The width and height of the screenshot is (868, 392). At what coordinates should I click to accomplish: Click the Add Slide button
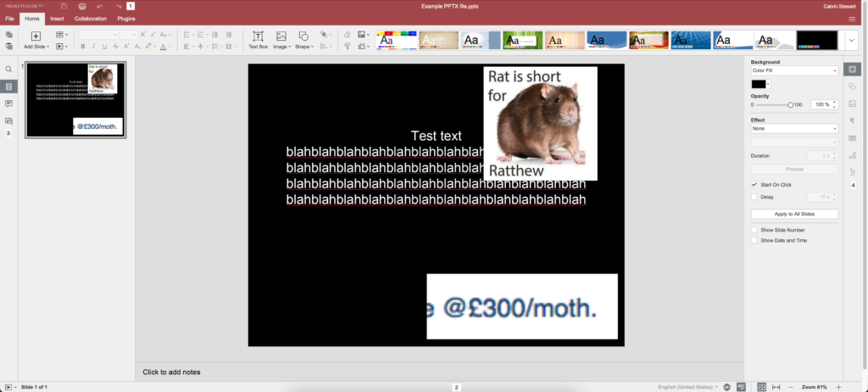[36, 40]
